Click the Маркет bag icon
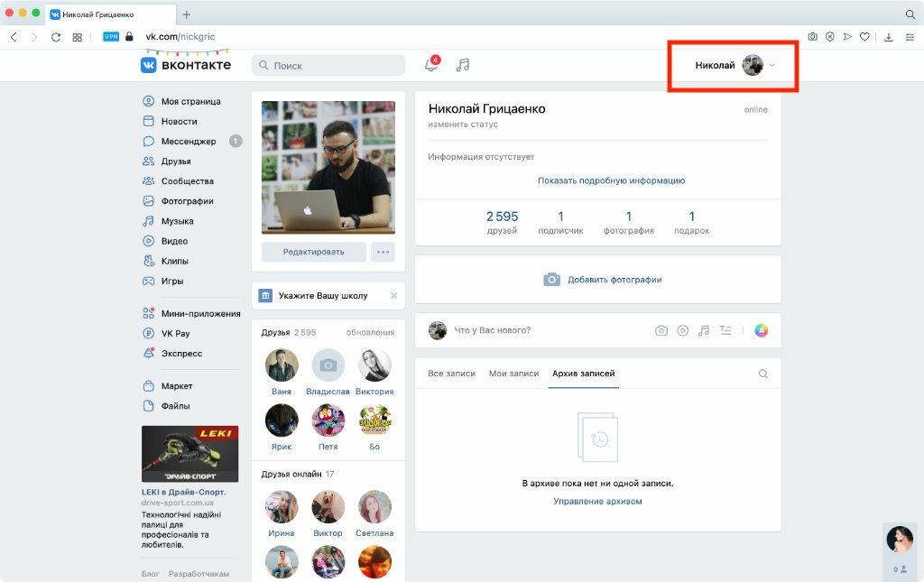The height and width of the screenshot is (582, 924). point(149,386)
